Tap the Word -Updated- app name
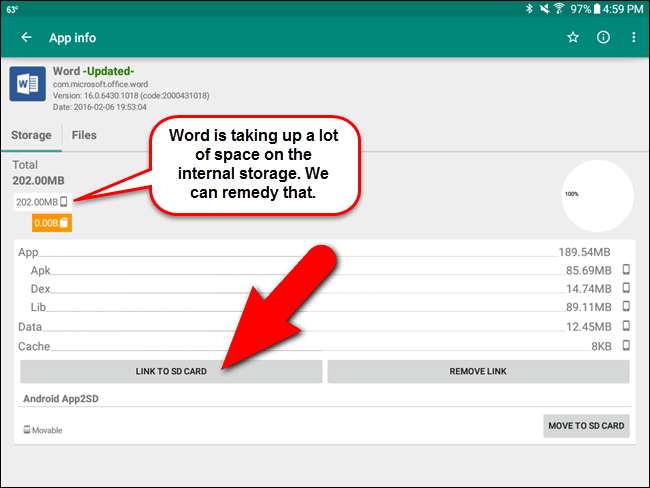Image resolution: width=650 pixels, height=488 pixels. pos(94,71)
